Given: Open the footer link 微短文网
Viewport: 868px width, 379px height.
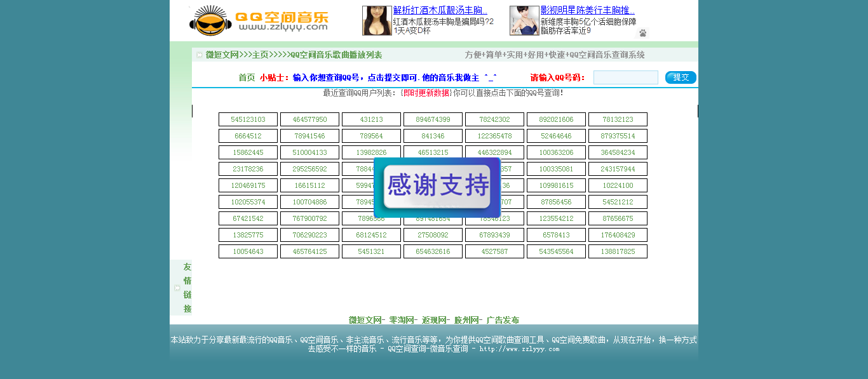Looking at the screenshot, I should (365, 320).
